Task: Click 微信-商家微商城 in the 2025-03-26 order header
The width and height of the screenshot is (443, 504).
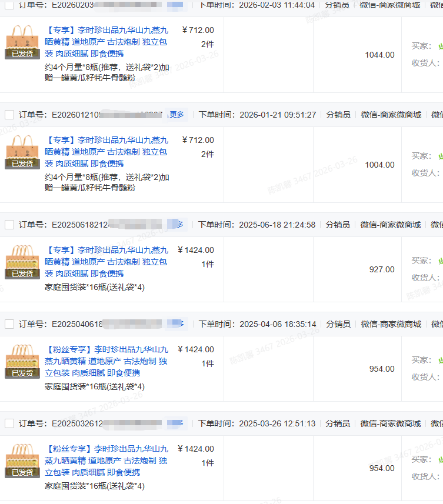Action: point(390,423)
